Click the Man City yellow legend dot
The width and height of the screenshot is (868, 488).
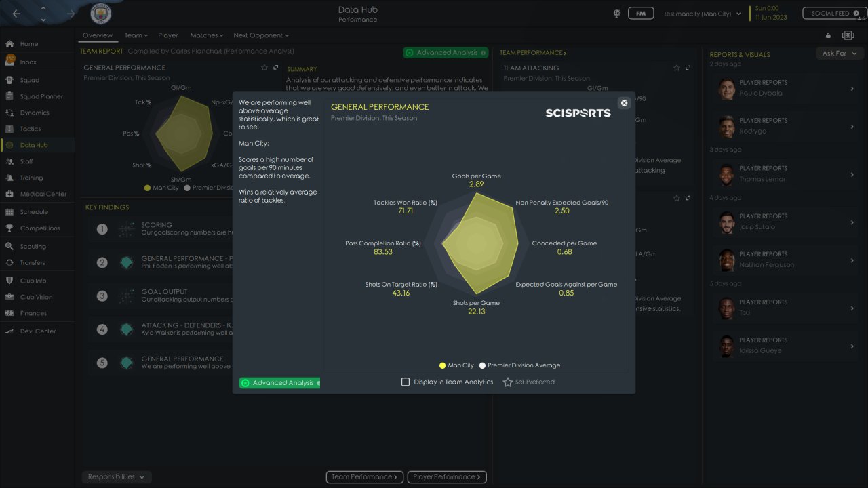click(442, 365)
